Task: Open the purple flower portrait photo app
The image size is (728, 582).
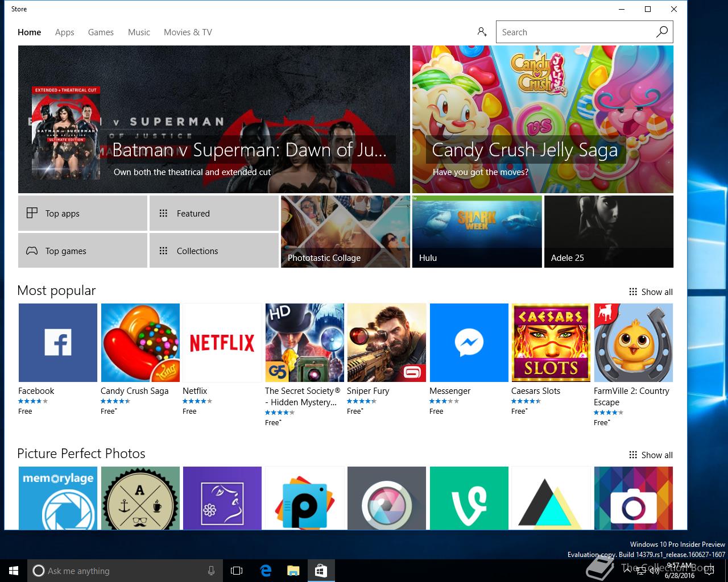Action: pyautogui.click(x=222, y=498)
